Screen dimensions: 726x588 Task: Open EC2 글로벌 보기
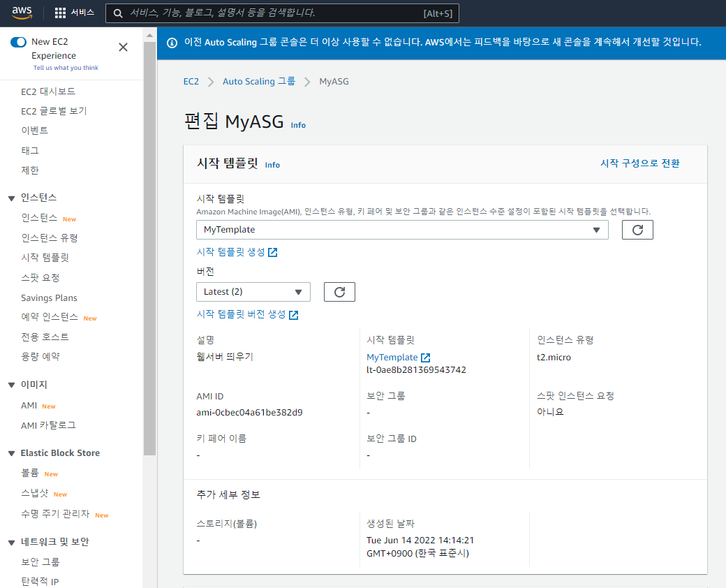[54, 111]
